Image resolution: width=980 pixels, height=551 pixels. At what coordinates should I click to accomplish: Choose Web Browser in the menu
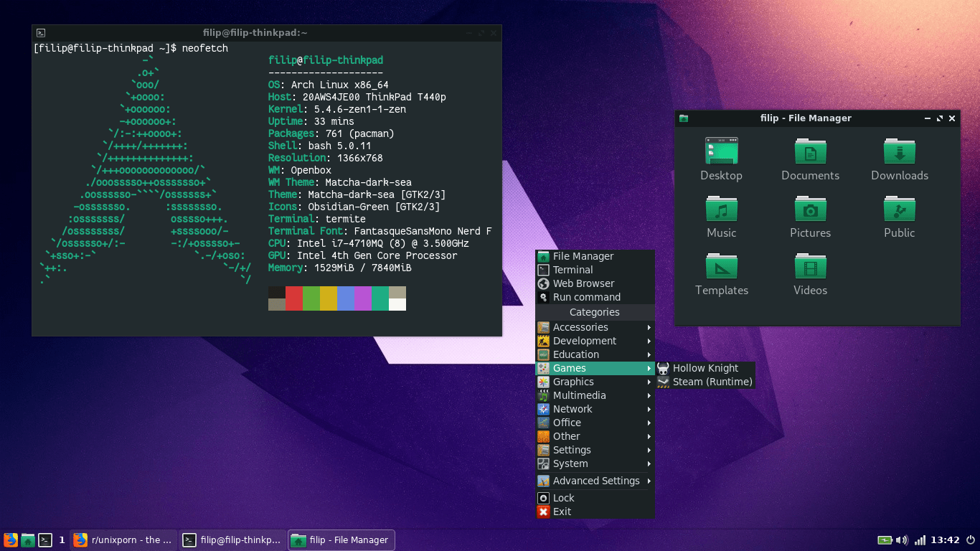[595, 283]
